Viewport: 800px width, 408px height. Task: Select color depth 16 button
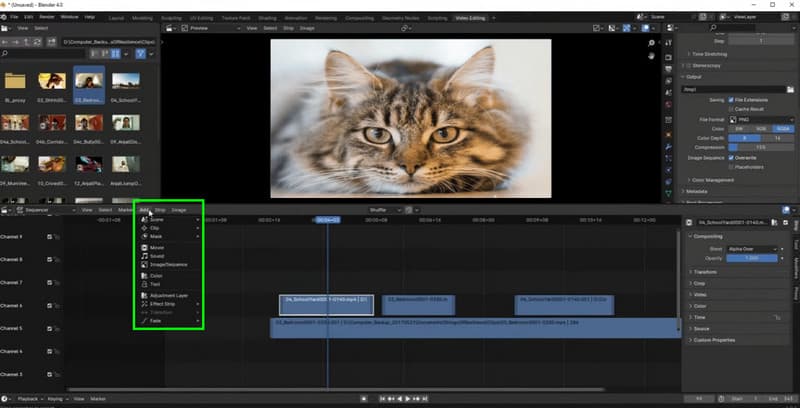point(778,138)
